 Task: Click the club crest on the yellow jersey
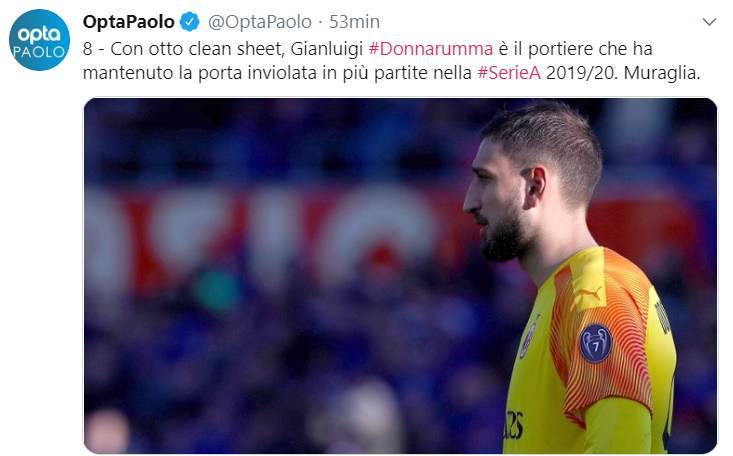529,338
